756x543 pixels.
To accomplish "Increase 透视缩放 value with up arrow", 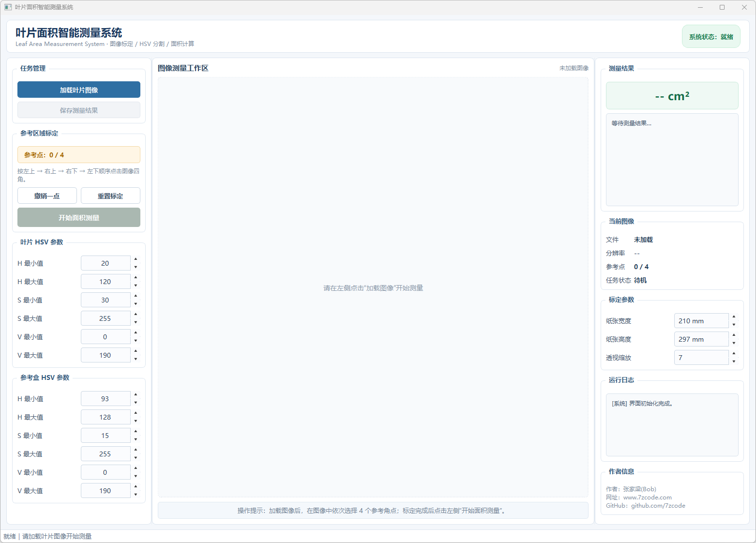I will pyautogui.click(x=734, y=353).
